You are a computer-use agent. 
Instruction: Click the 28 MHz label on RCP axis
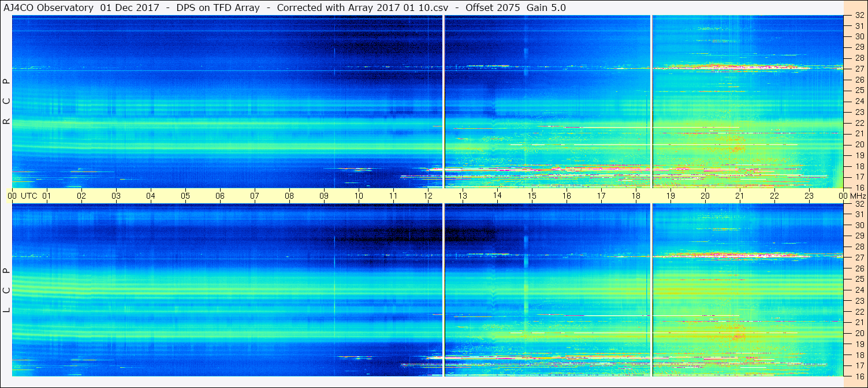point(859,58)
